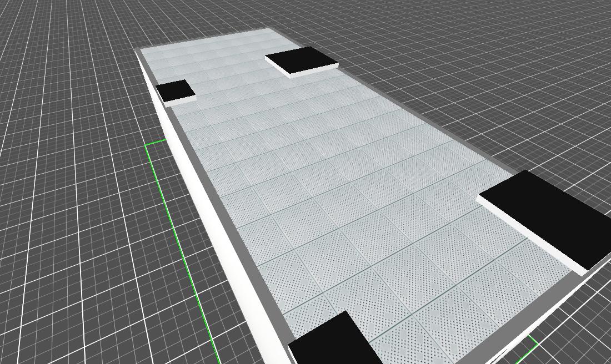Viewport: 611px width, 364px height.
Task: Click empty dark grid in the top-left area
Action: 56,55
